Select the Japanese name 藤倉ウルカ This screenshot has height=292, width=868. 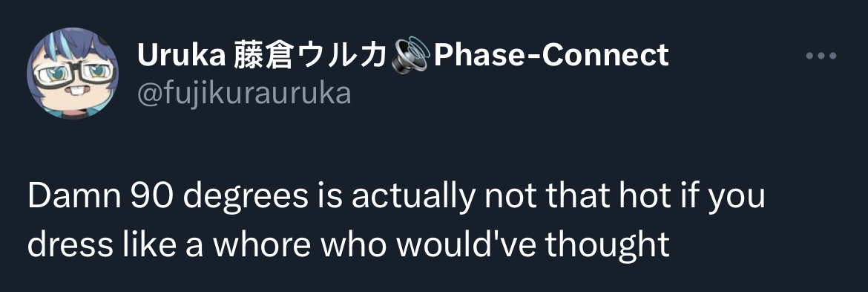click(x=309, y=56)
